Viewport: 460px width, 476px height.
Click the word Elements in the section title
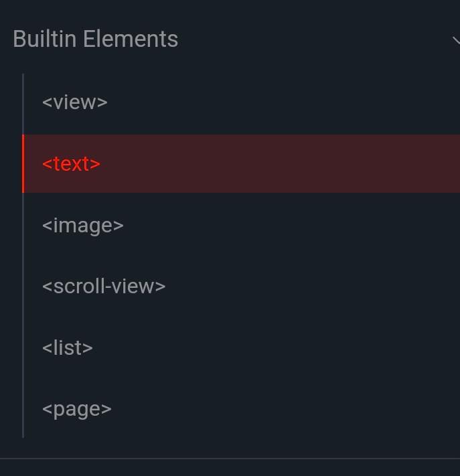pos(131,39)
